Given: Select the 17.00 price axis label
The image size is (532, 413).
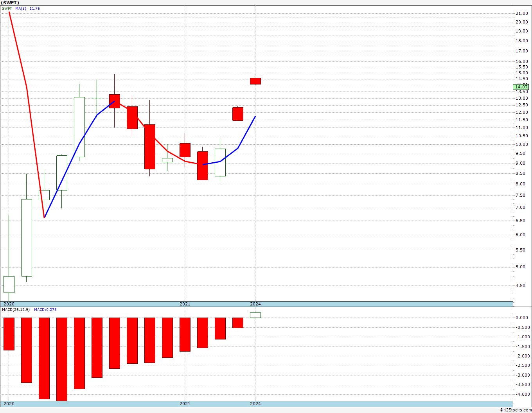Looking at the screenshot, I should (521, 51).
